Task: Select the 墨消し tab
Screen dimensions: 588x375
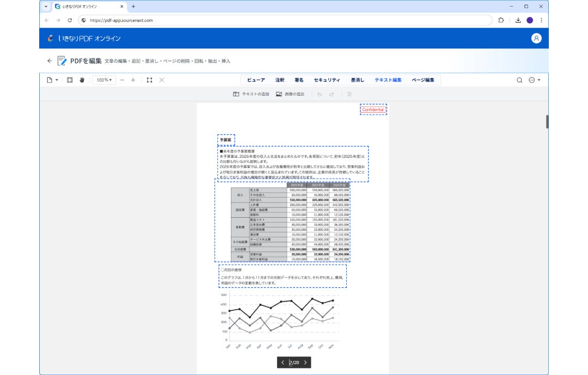Action: pyautogui.click(x=357, y=80)
